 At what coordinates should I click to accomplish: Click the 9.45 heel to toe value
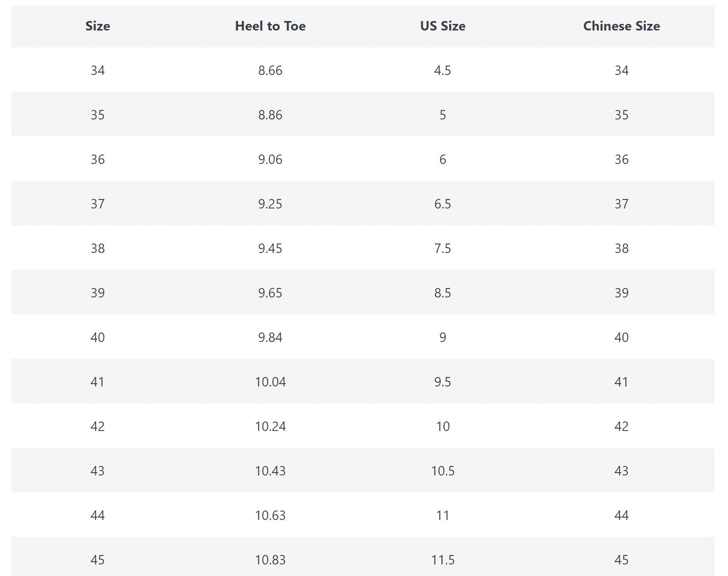270,248
